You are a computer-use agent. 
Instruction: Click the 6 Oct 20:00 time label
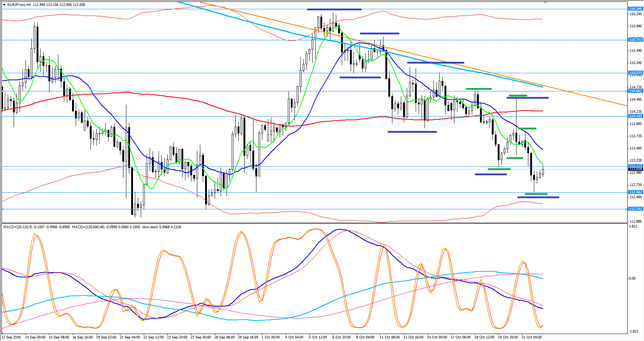341,337
